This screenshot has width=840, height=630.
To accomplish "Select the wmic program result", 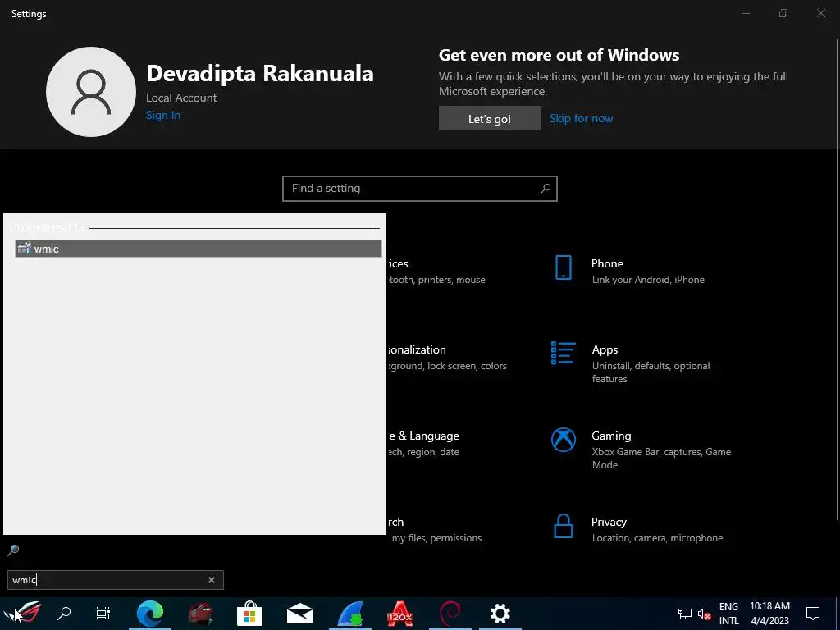I will (x=199, y=249).
